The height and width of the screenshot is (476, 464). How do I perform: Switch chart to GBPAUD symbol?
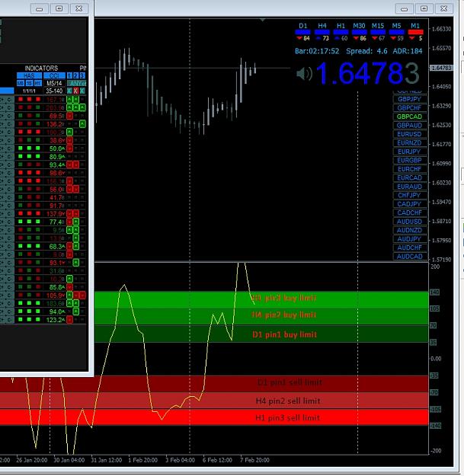pyautogui.click(x=409, y=126)
